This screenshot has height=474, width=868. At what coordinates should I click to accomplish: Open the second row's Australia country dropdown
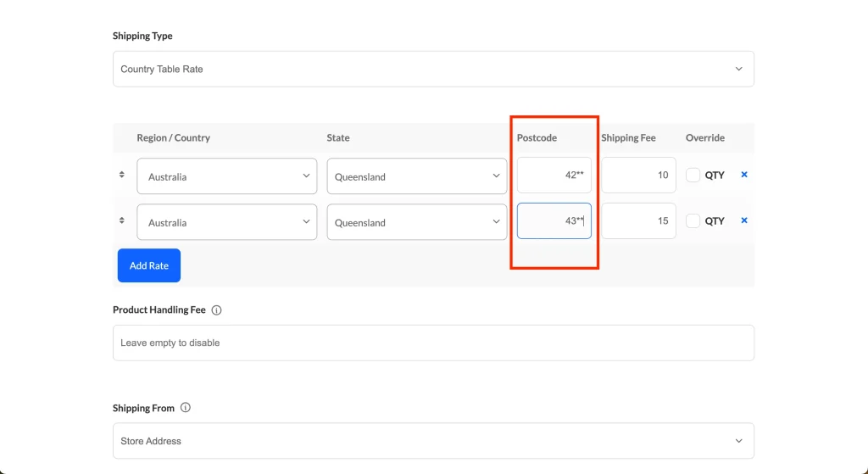[x=226, y=222]
